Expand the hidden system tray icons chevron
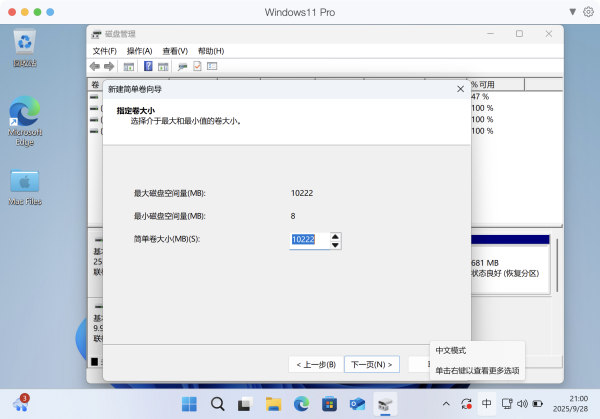Viewport: 600px width, 419px height. (x=446, y=404)
